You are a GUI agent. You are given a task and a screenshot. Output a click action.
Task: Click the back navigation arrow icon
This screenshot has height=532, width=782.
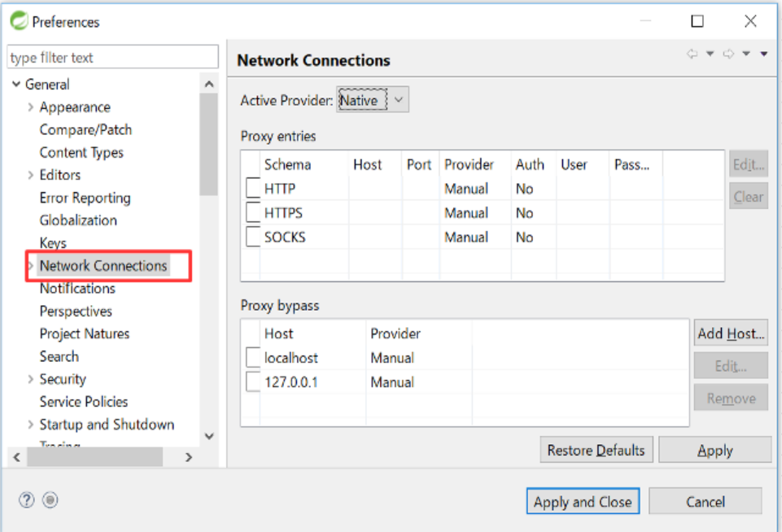pyautogui.click(x=692, y=54)
